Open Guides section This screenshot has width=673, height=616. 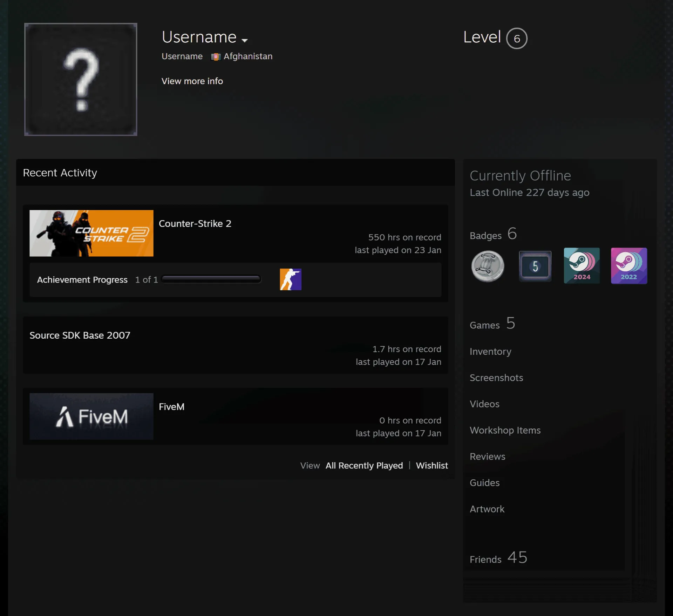pyautogui.click(x=484, y=483)
